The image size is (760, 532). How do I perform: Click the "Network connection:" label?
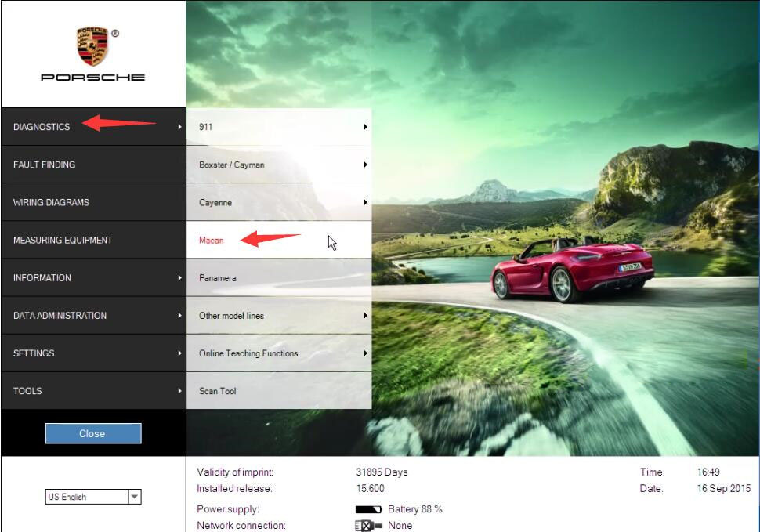pos(241,525)
